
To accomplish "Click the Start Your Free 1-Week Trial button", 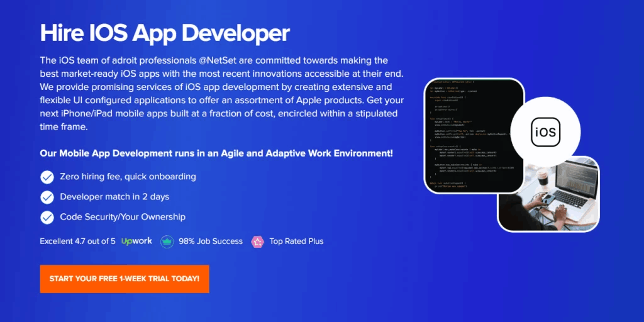I will [125, 279].
